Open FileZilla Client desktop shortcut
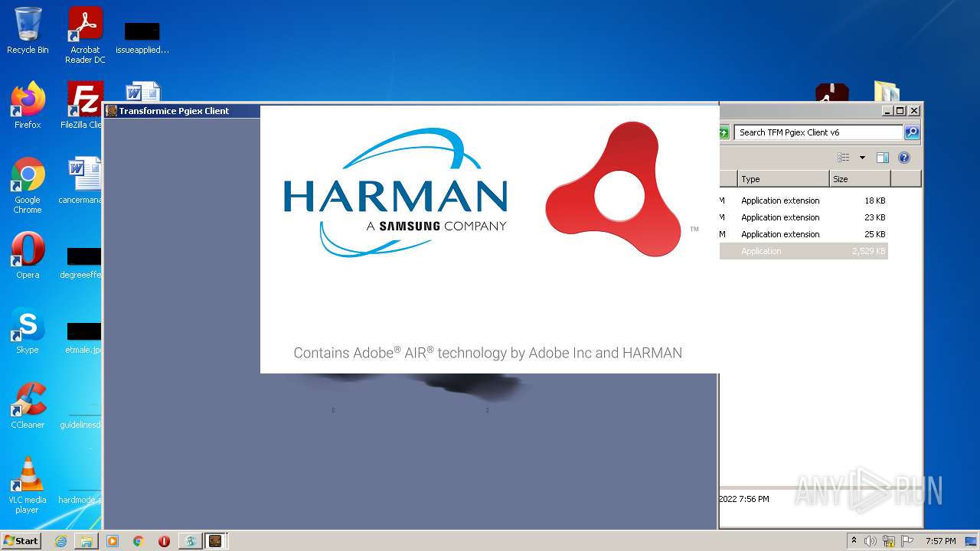Viewport: 980px width, 551px height. [83, 105]
